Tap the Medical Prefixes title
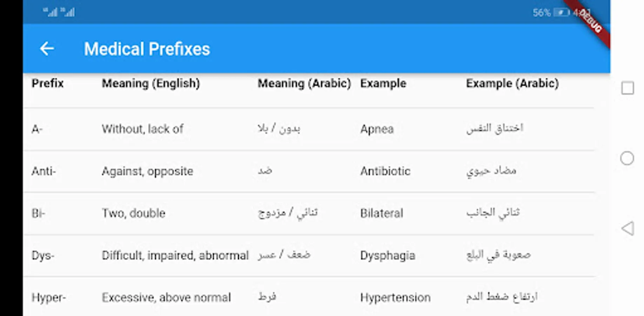Image resolution: width=644 pixels, height=316 pixels. pyautogui.click(x=147, y=49)
